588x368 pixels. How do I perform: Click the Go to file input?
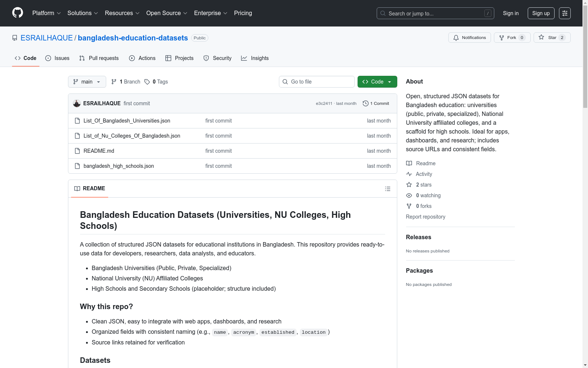[317, 82]
